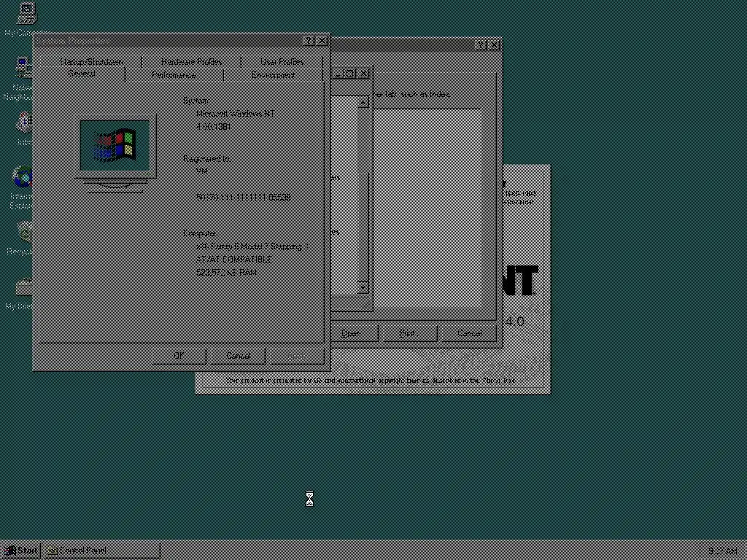Click the product ID '50370-111-1111111-05538' text
747x560 pixels.
[x=244, y=197]
